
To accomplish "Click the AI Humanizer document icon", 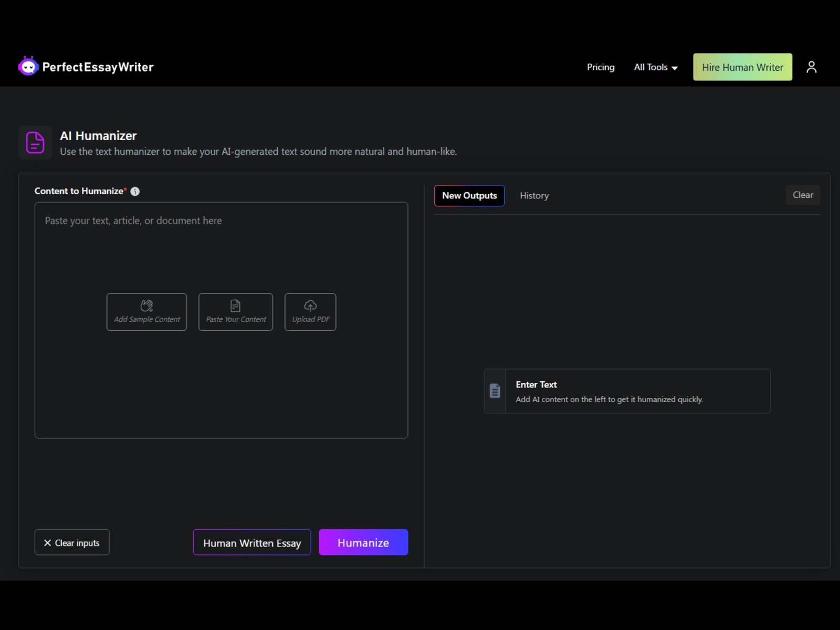I will click(x=35, y=142).
